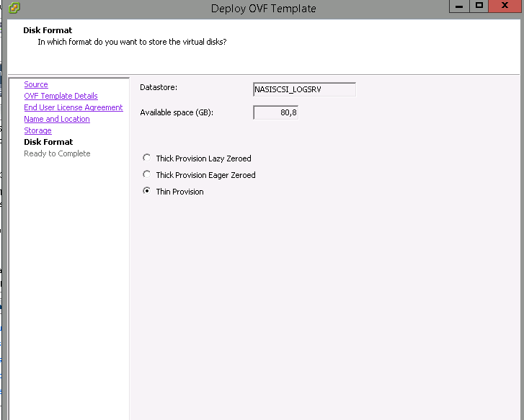Click the Available space (GB) label
The height and width of the screenshot is (420, 524).
177,113
